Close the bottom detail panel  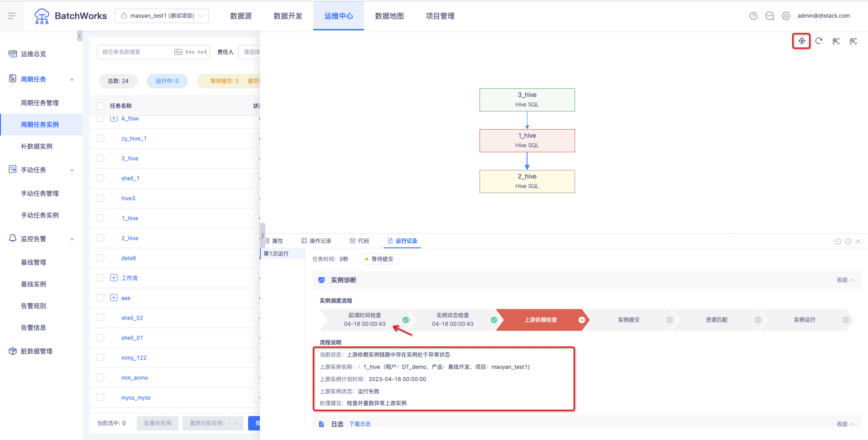coord(858,242)
